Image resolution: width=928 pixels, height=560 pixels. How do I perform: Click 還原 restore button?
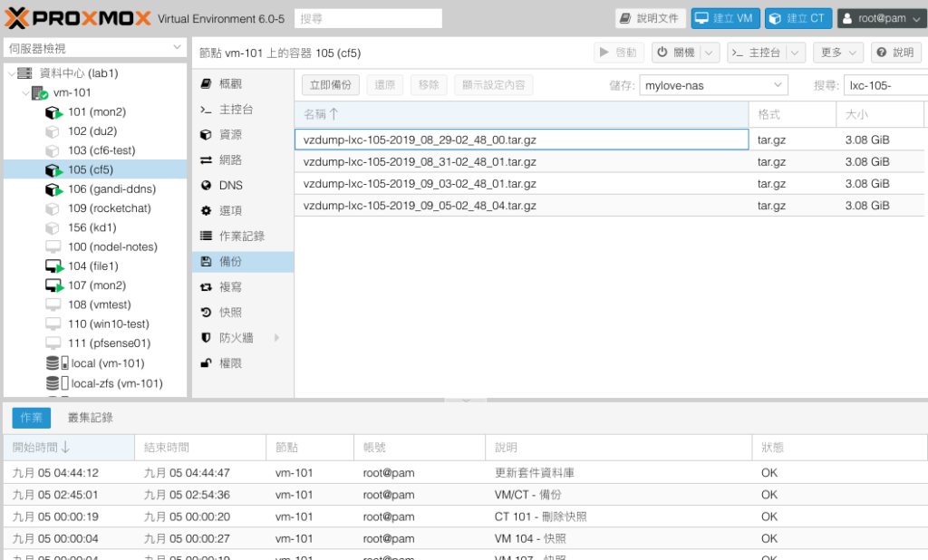pyautogui.click(x=384, y=85)
